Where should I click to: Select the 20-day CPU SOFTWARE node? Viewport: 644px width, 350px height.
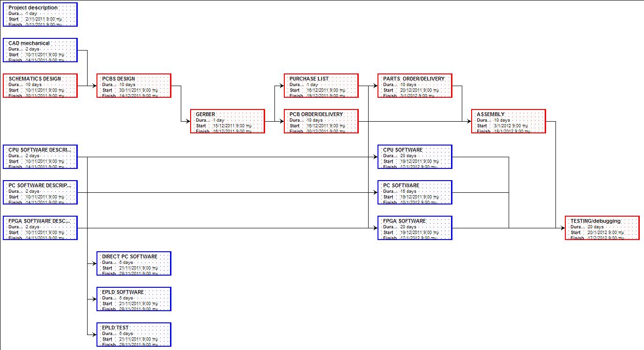[x=415, y=157]
